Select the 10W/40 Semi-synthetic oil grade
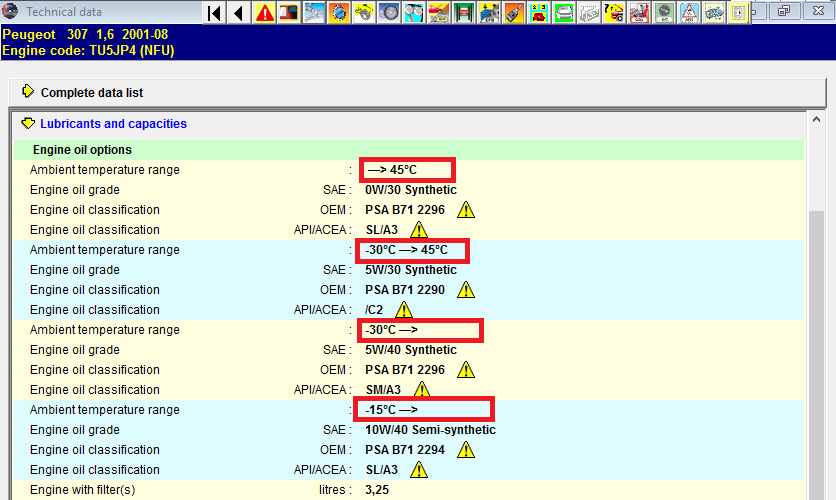This screenshot has width=836, height=500. pos(430,430)
